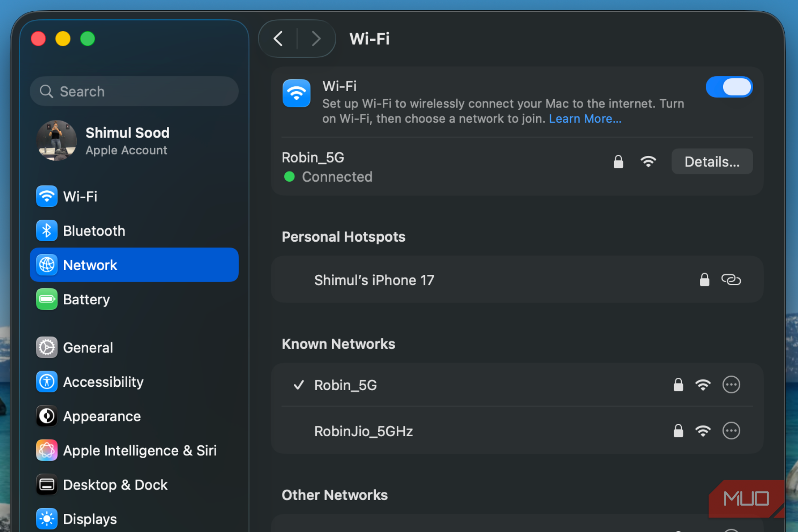Screen dimensions: 798x532
Task: Click lock icon for Shimul's iPhone 17
Action: pyautogui.click(x=705, y=280)
